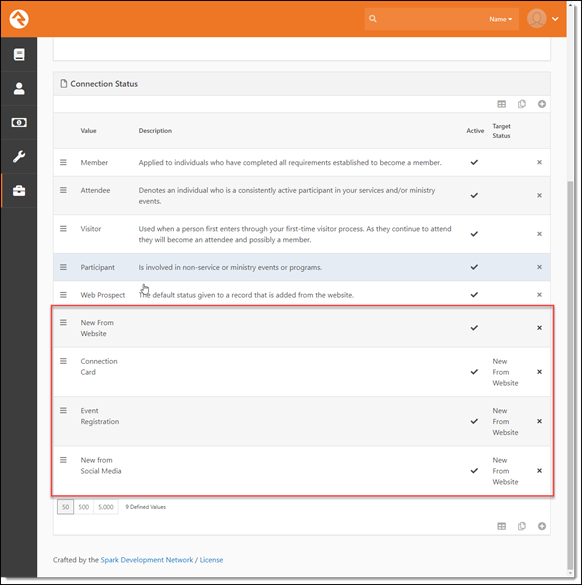Open the New from Social Media value

[101, 466]
